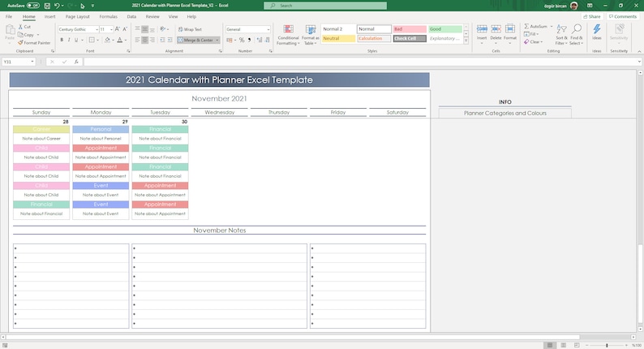Open the Customize Quick Access Toolbar arrow
644x349 pixels.
(92, 6)
